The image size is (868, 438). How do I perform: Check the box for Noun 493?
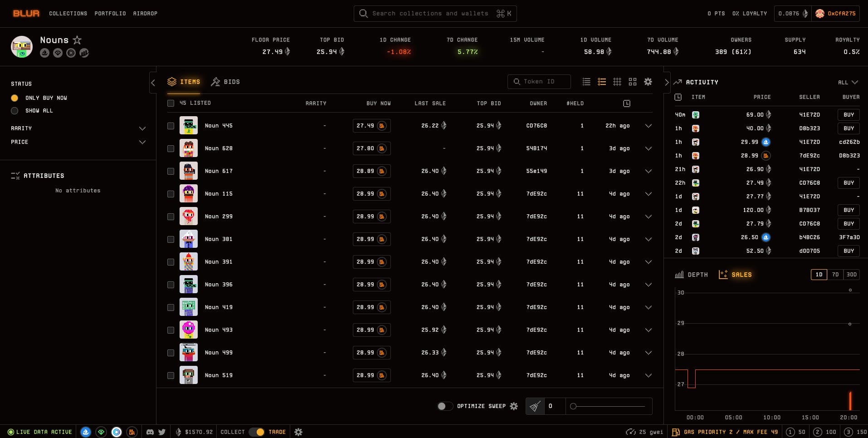171,330
